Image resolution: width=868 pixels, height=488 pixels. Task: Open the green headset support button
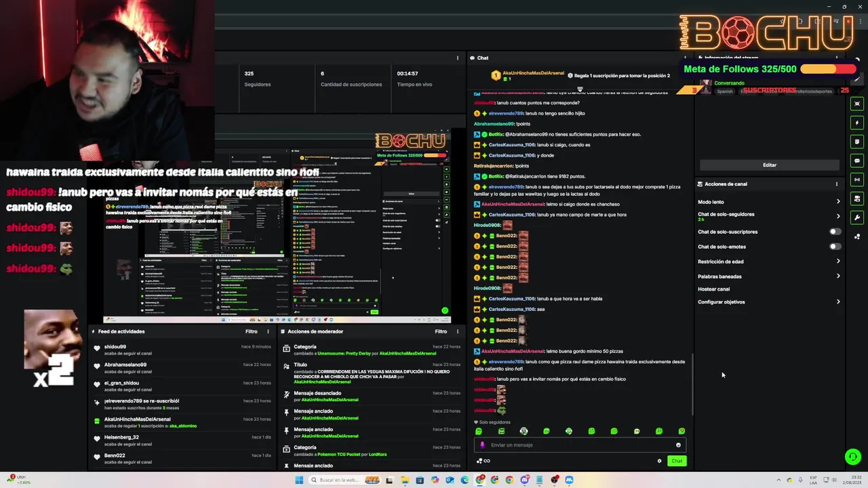pos(853,457)
